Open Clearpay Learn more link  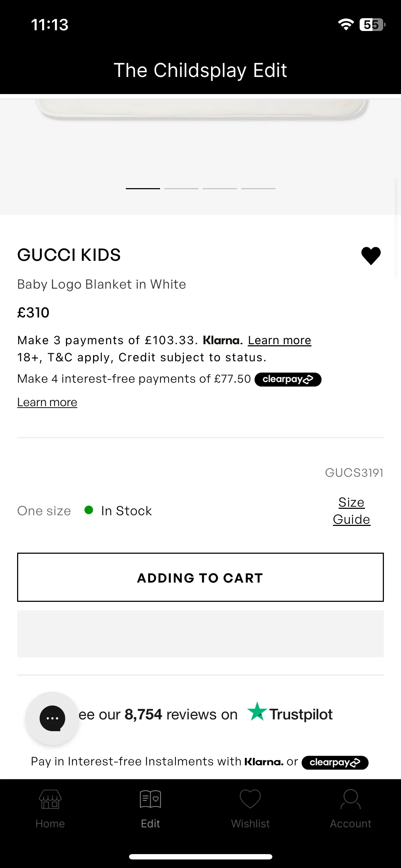click(47, 402)
